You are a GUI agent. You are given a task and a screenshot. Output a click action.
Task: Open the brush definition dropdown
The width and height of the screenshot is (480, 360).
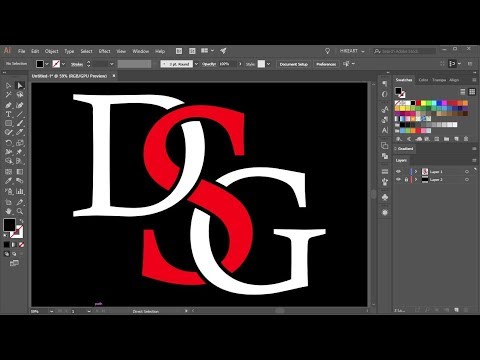click(196, 64)
